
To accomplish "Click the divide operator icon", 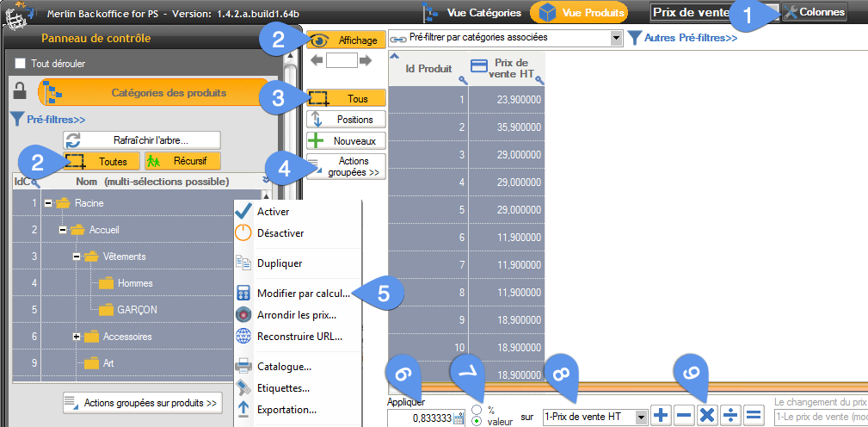I will [x=729, y=416].
